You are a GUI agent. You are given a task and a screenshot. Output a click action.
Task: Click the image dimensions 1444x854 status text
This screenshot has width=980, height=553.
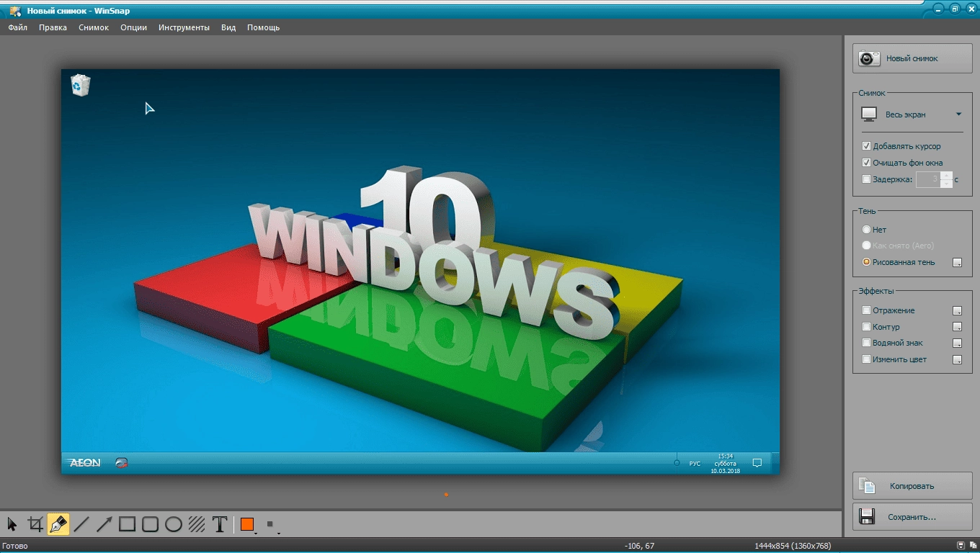(793, 547)
